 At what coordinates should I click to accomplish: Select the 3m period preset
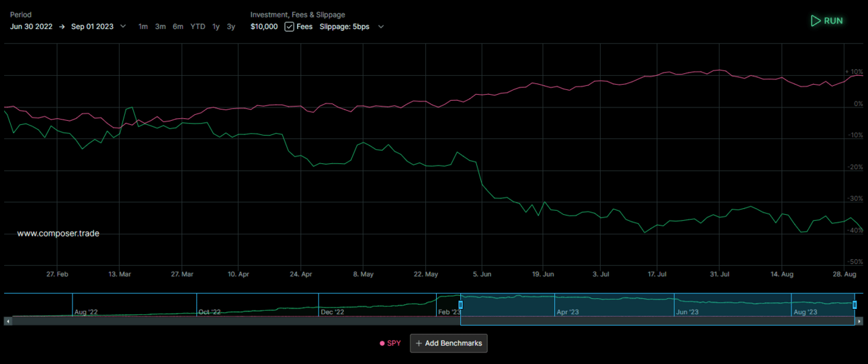[x=161, y=27]
